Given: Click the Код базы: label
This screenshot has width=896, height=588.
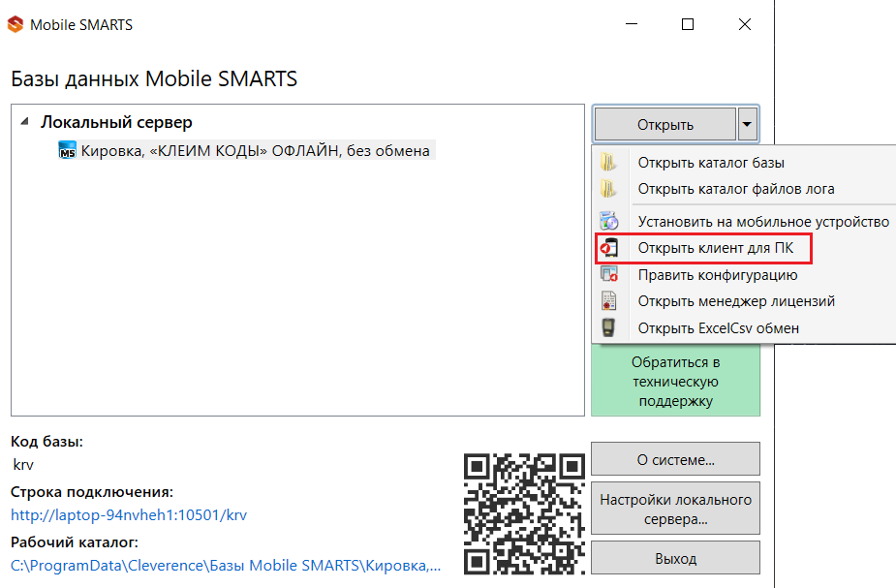Looking at the screenshot, I should coord(46,441).
